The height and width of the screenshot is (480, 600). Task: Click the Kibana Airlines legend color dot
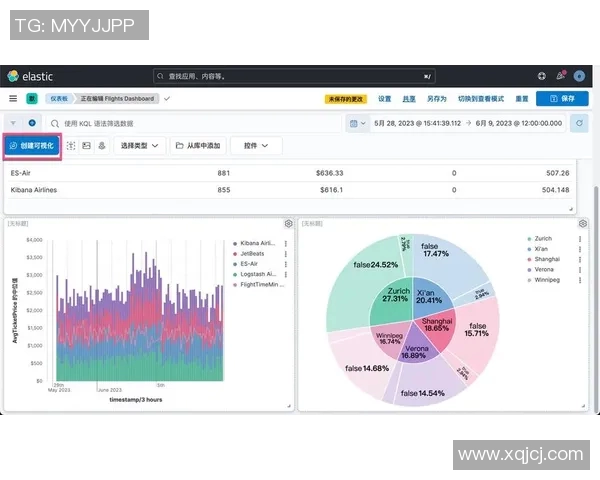(234, 243)
